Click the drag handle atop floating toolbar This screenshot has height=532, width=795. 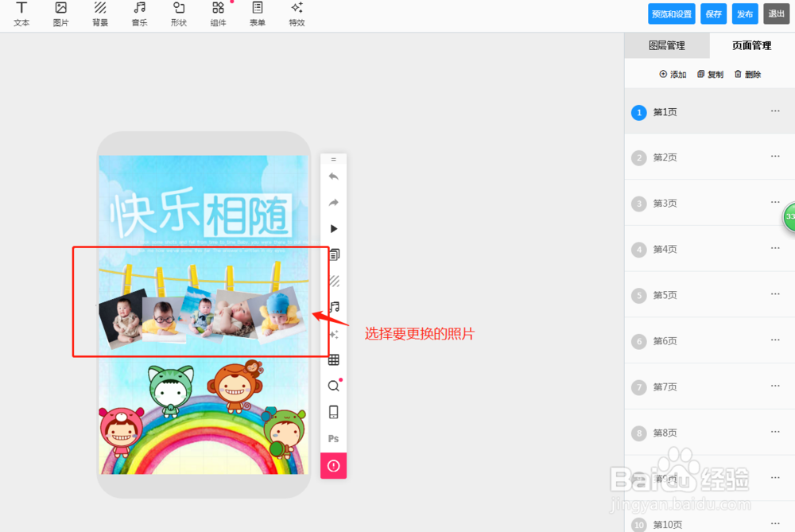click(x=334, y=159)
